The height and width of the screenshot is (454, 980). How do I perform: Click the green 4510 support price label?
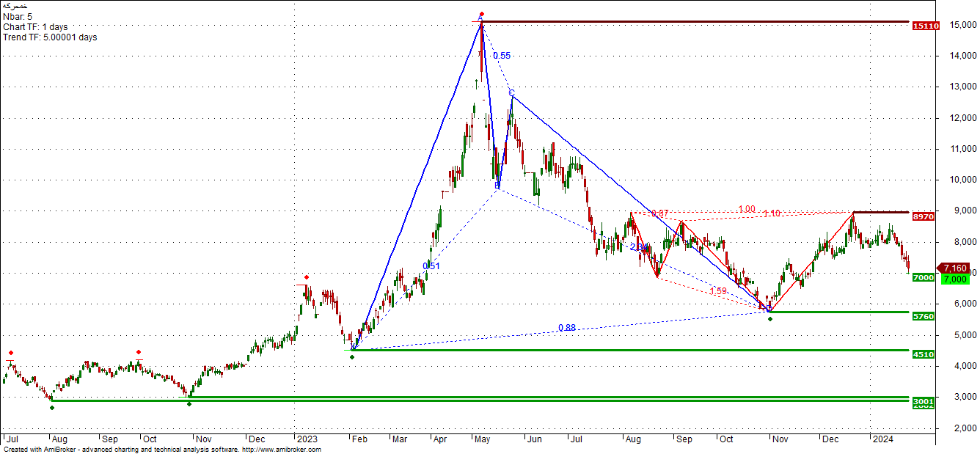923,354
